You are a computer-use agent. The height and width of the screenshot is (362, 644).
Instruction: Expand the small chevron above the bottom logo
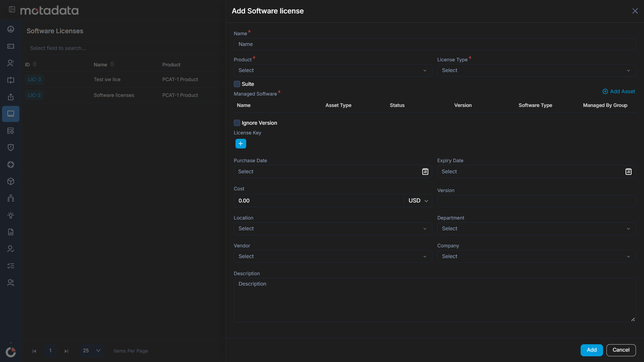coord(11,343)
